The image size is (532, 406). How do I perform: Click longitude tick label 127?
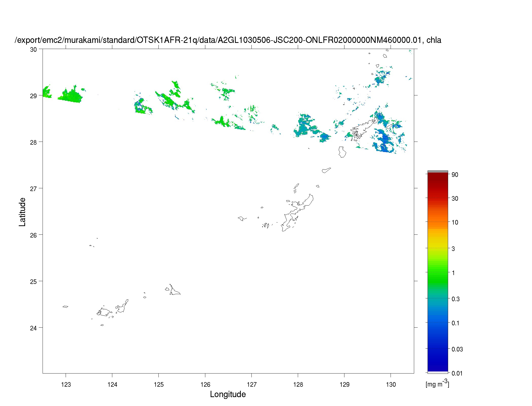[251, 384]
